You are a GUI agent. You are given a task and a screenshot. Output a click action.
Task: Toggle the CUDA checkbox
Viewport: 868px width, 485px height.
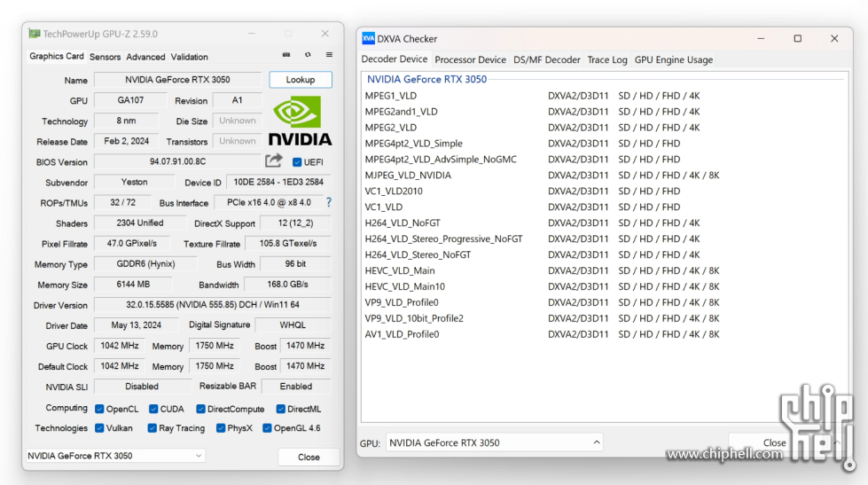[153, 409]
